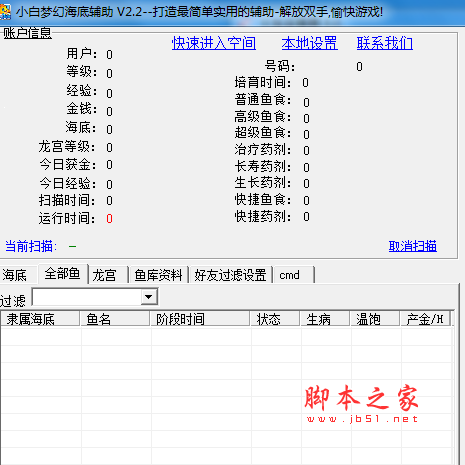Viewport: 465px width, 465px height.
Task: Click the 当前扫描 label
Action: (x=31, y=246)
